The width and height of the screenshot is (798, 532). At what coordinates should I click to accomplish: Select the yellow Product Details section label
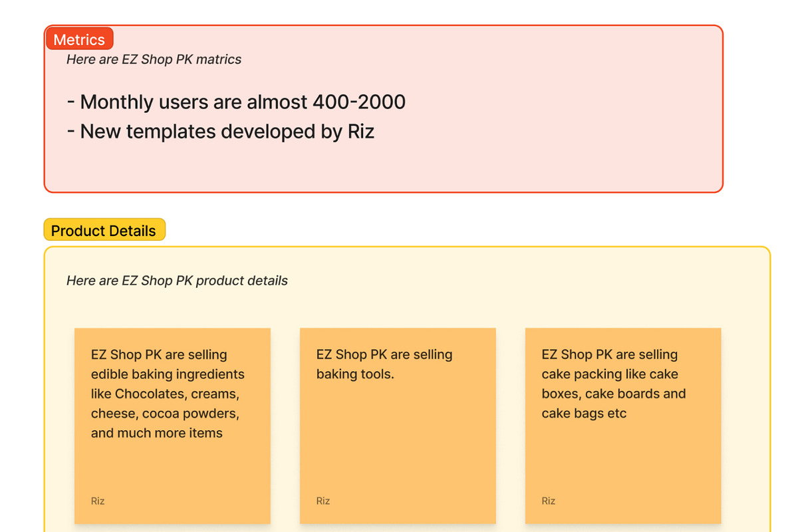coord(104,230)
